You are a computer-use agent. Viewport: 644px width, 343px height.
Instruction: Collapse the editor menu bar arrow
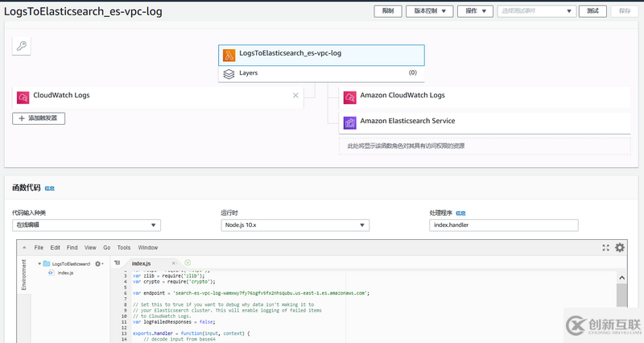coord(24,248)
